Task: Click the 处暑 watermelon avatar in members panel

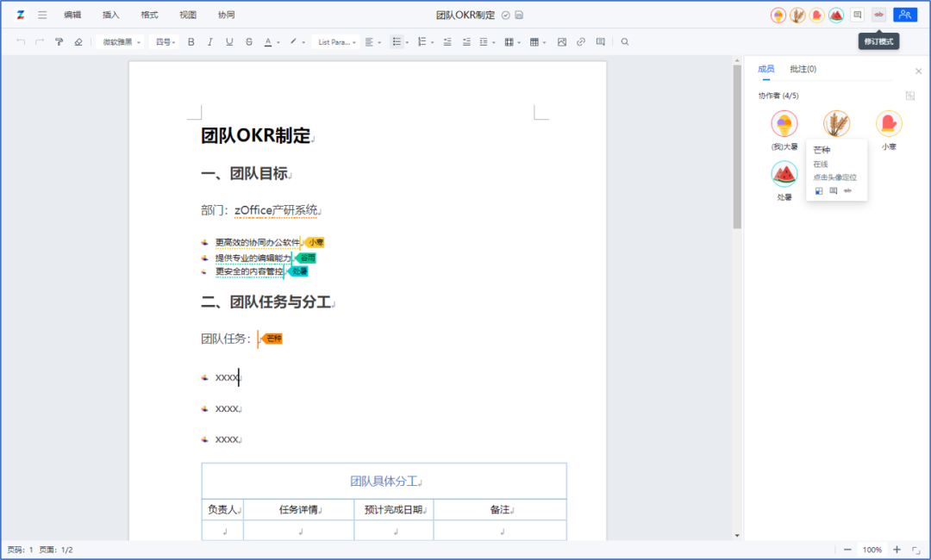Action: pyautogui.click(x=784, y=174)
